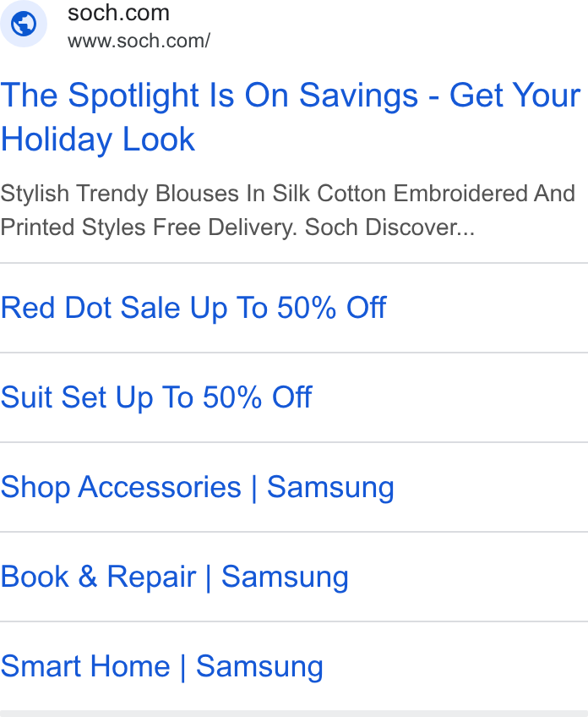This screenshot has width=588, height=717.
Task: Click 'Samsung' in the Book & Repair row
Action: (x=285, y=577)
